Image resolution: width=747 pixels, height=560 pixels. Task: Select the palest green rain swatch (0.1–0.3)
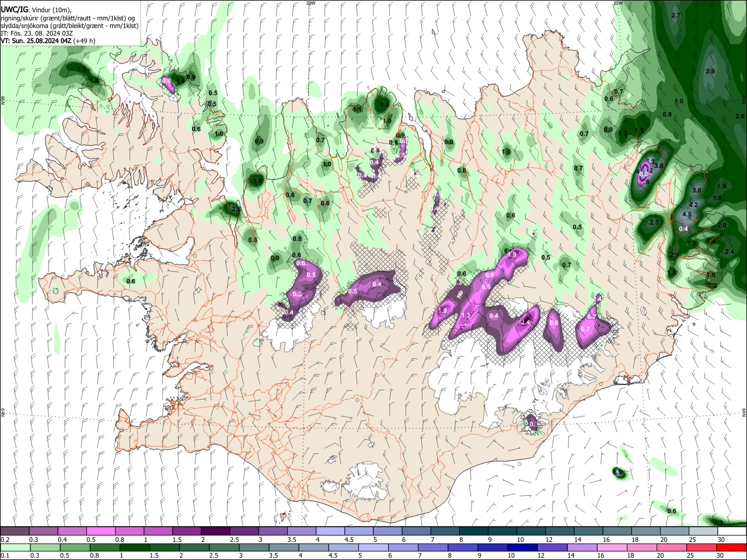15,548
